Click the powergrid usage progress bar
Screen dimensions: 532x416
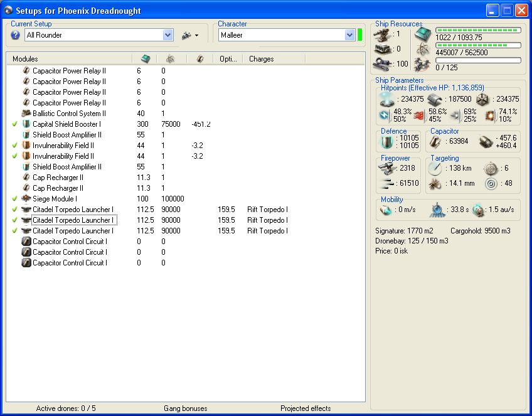pos(479,45)
